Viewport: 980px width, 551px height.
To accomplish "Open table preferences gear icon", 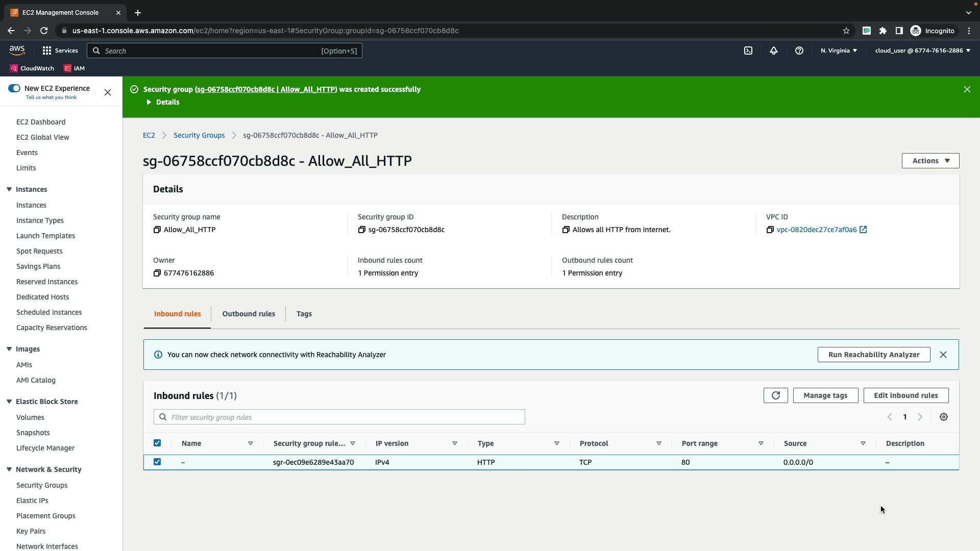I will coord(943,417).
